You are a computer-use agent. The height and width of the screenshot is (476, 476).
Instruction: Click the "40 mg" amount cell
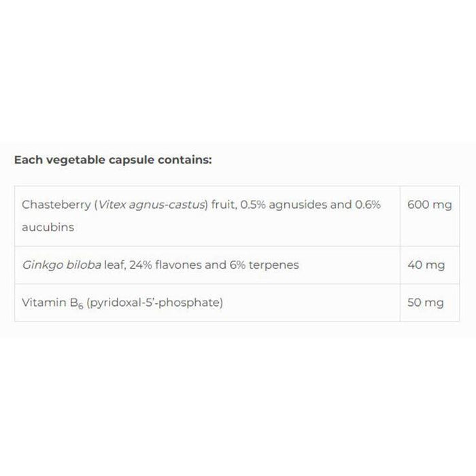pyautogui.click(x=425, y=265)
